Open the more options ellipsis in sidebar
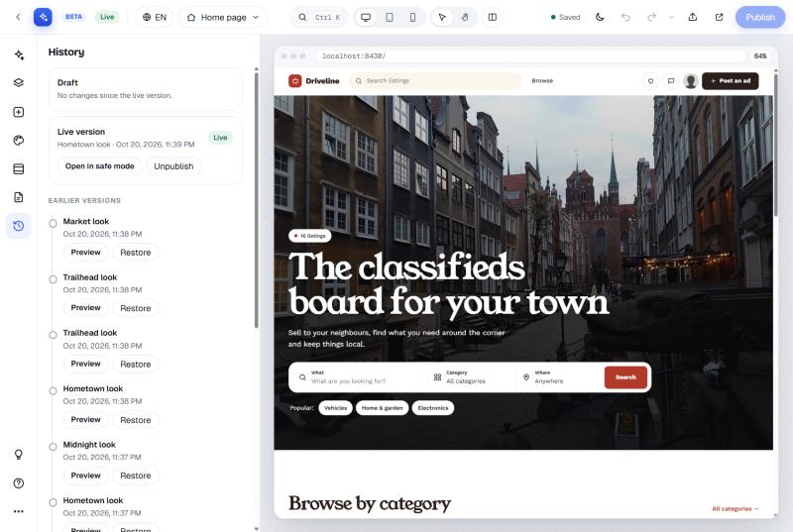Viewport: 793px width, 532px height. [19, 511]
